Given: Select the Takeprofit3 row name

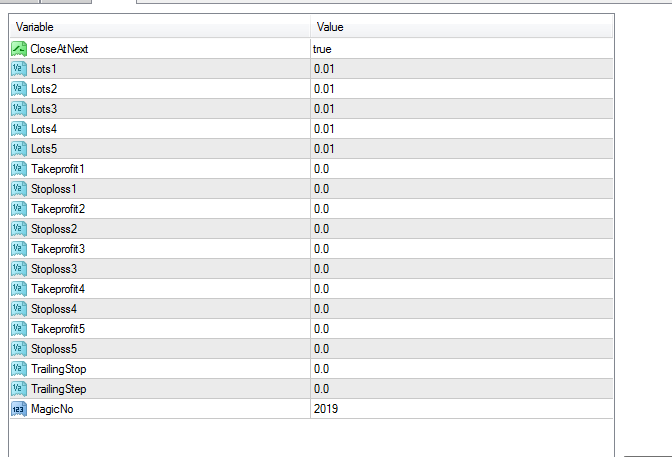Looking at the screenshot, I should click(58, 249).
